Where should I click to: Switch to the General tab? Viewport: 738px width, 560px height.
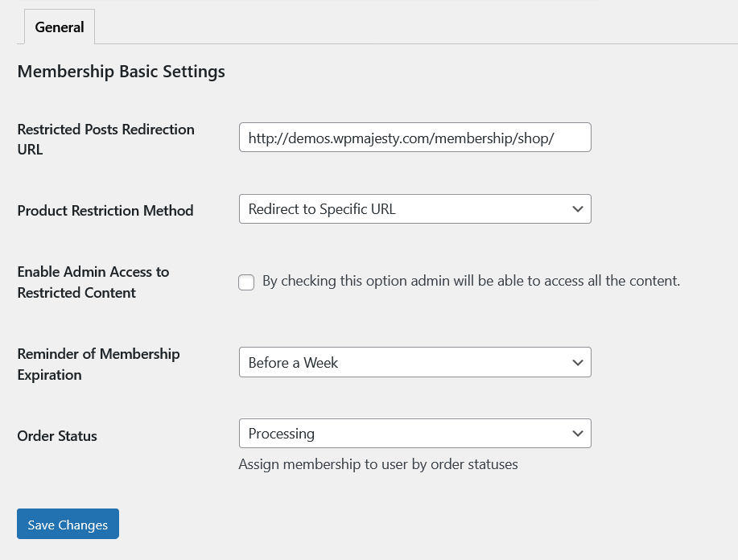[x=60, y=27]
